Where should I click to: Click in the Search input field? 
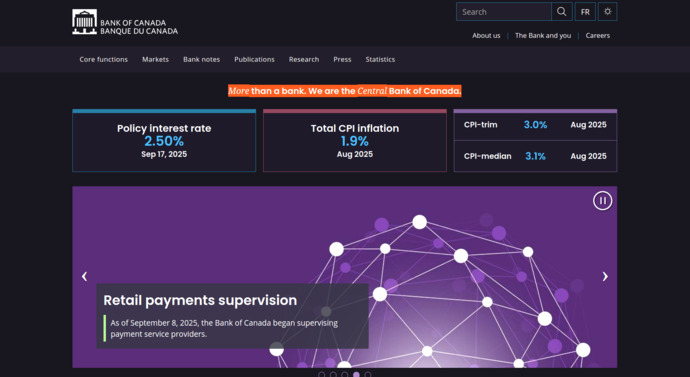[x=504, y=12]
